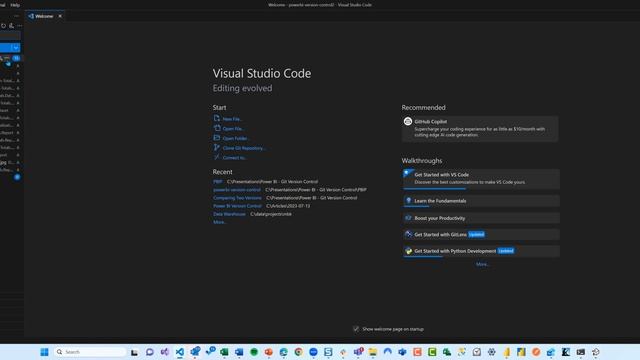Click the taskbar Search box
This screenshot has height=360, width=640.
(x=90, y=352)
